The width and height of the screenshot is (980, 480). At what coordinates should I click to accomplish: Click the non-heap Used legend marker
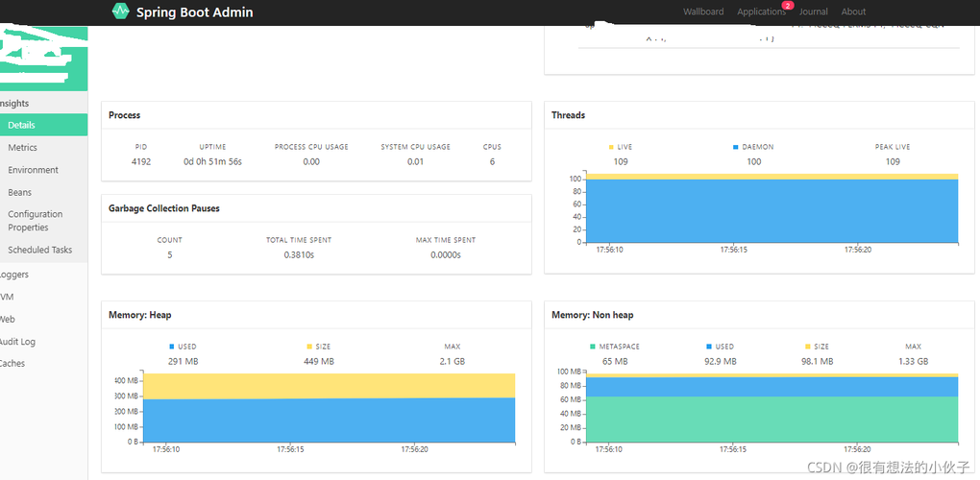point(709,347)
